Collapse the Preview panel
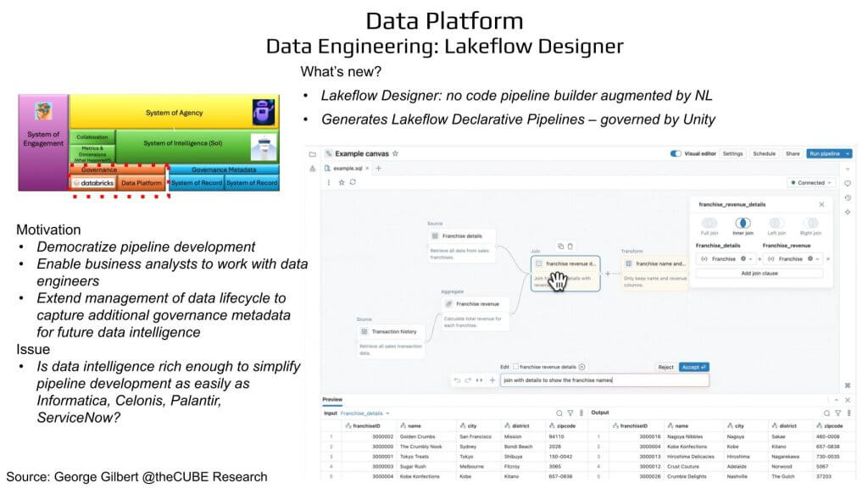The image size is (868, 488). click(836, 400)
